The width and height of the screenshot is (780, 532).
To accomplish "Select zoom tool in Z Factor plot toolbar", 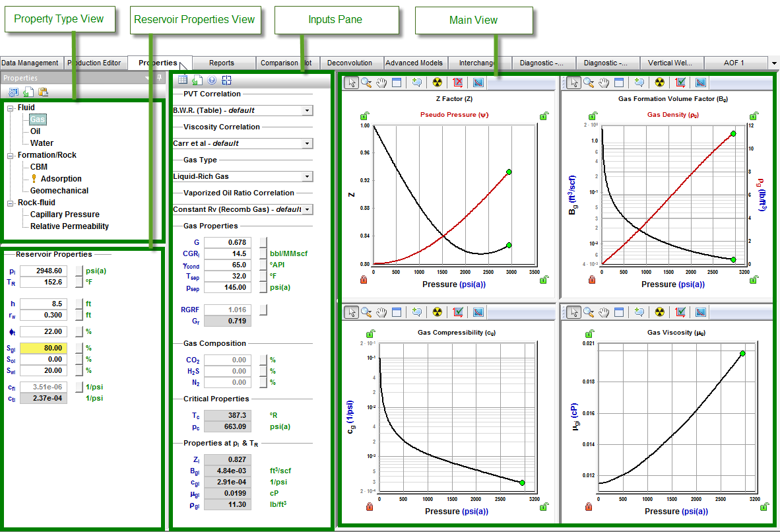I will (x=366, y=83).
